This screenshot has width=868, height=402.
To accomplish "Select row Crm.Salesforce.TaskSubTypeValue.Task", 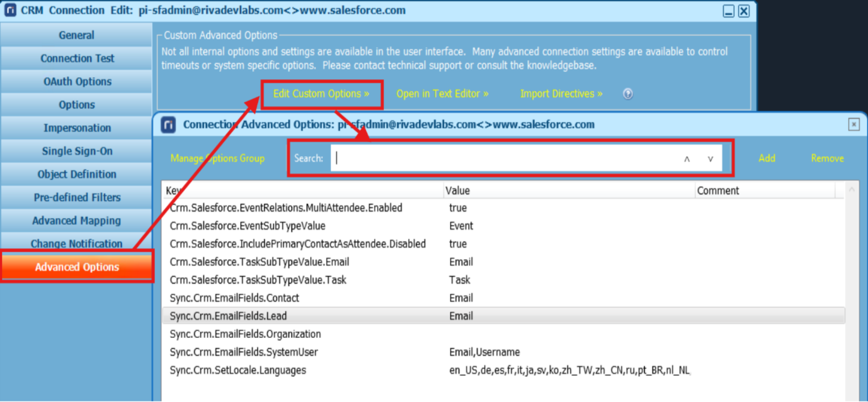I will point(503,280).
